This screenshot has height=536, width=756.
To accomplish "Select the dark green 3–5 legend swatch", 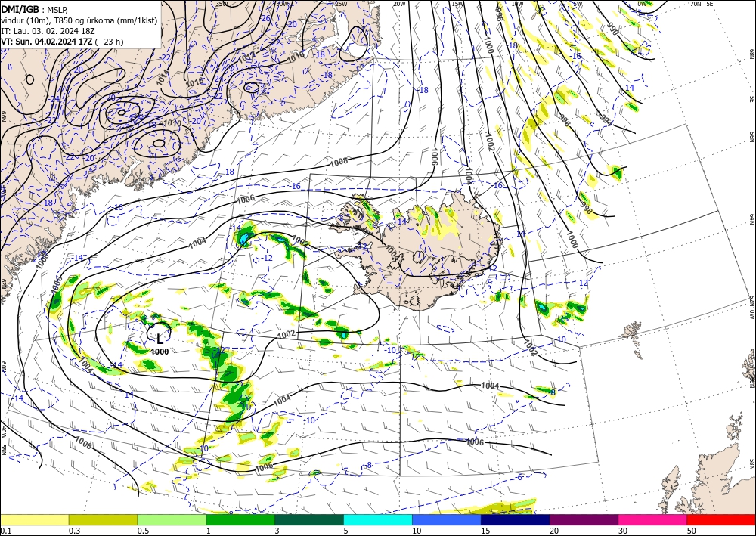I will pos(309,519).
